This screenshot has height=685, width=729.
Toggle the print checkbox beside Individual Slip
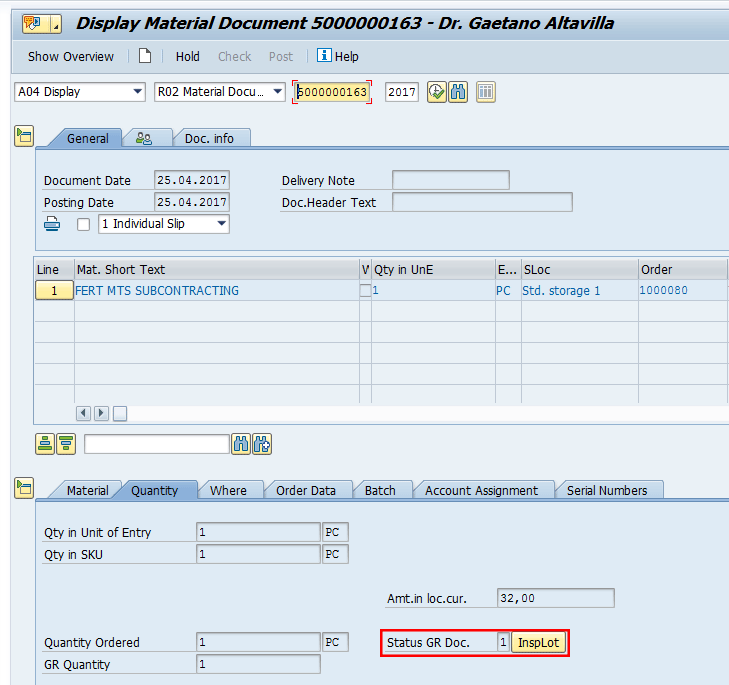pos(83,225)
